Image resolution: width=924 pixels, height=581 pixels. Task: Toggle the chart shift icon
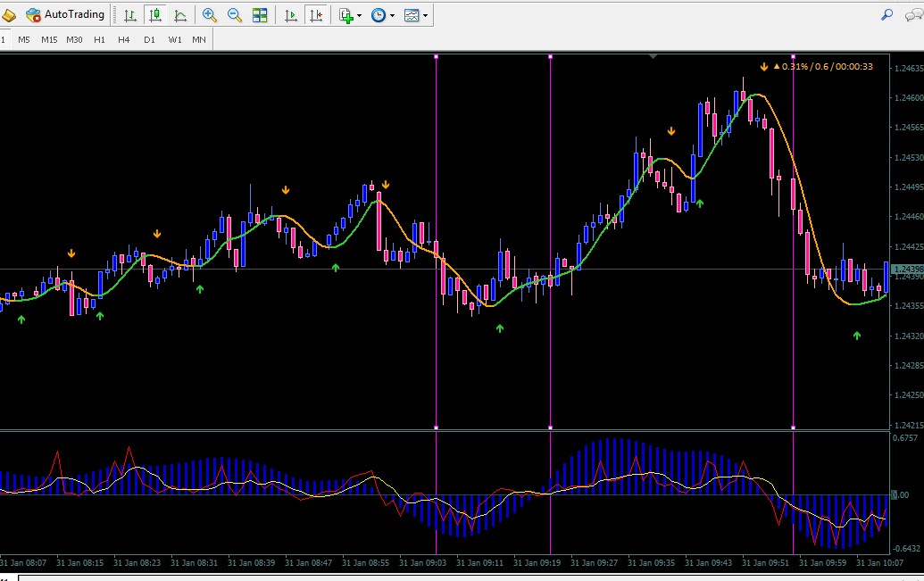point(316,15)
